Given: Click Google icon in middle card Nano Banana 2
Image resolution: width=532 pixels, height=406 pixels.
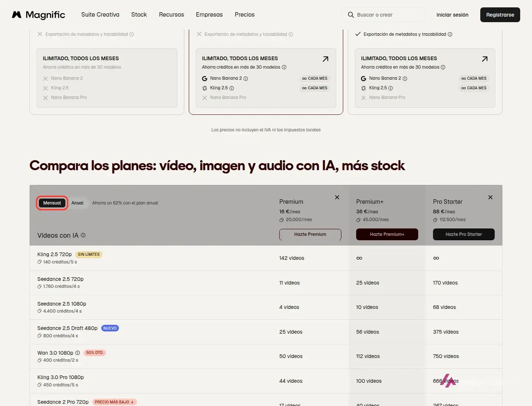Looking at the screenshot, I should [x=205, y=79].
